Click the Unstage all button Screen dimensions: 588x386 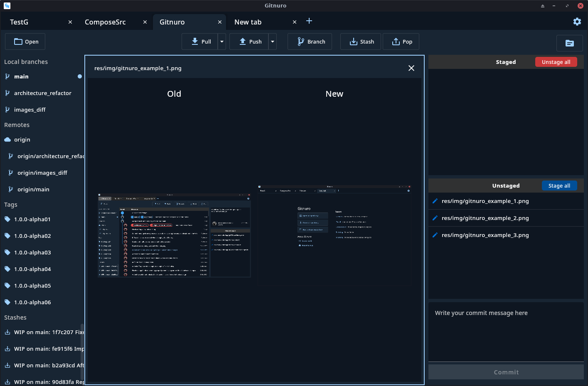(x=556, y=62)
